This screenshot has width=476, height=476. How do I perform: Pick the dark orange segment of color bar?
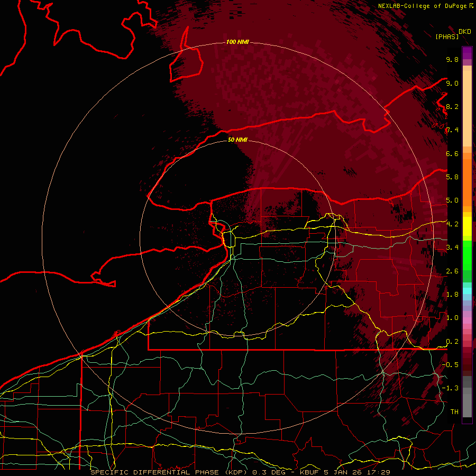[x=467, y=182]
